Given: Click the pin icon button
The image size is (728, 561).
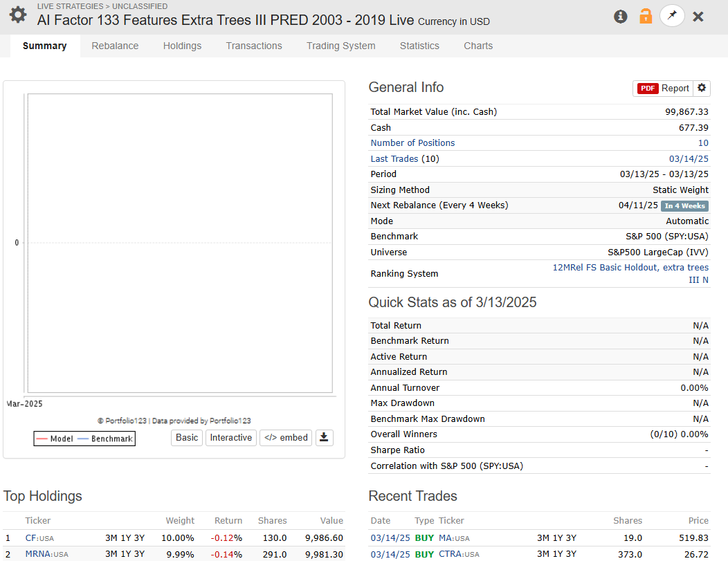Looking at the screenshot, I should click(x=672, y=16).
